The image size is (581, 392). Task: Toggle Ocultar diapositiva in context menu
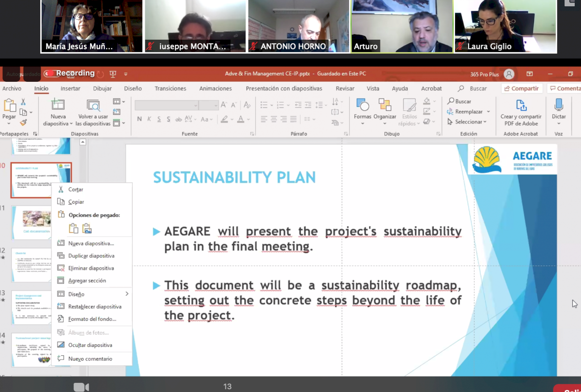(x=90, y=345)
